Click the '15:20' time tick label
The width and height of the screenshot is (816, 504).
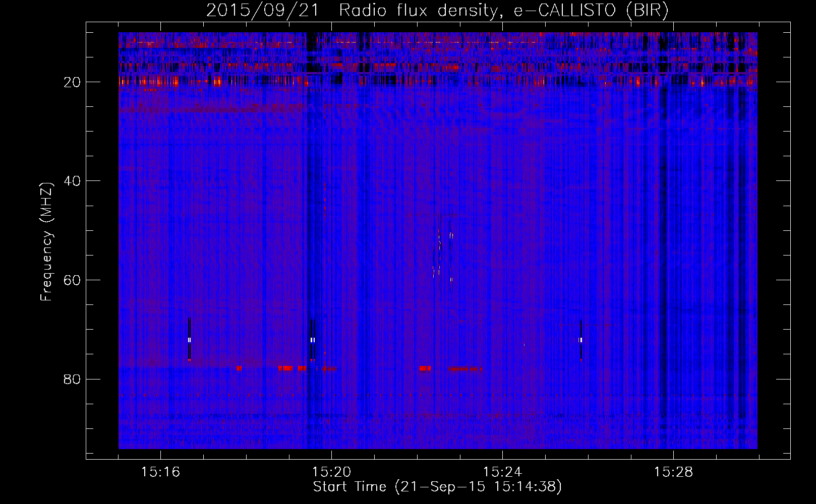pyautogui.click(x=331, y=472)
